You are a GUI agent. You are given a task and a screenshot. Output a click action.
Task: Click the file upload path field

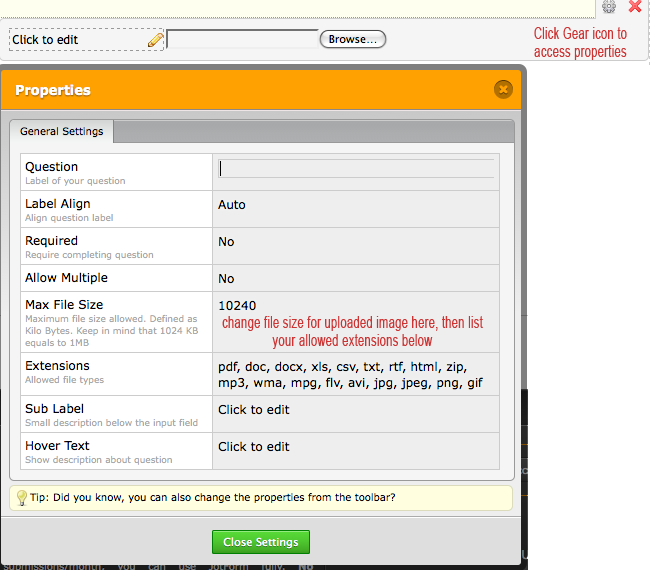242,40
